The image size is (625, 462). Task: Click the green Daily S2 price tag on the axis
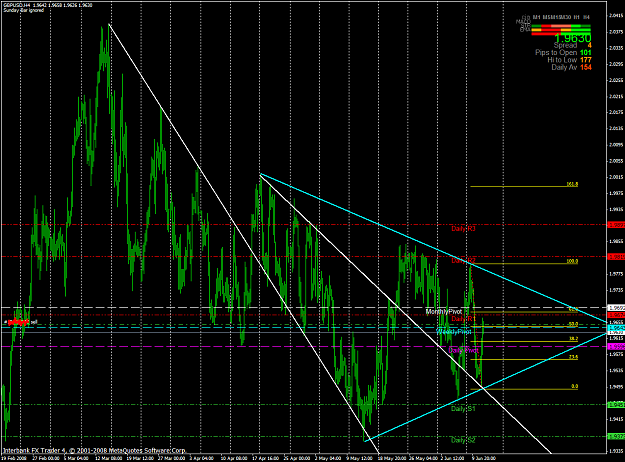(x=616, y=436)
